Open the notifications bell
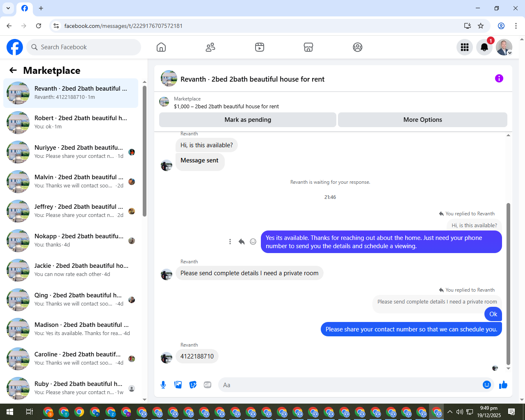 484,47
